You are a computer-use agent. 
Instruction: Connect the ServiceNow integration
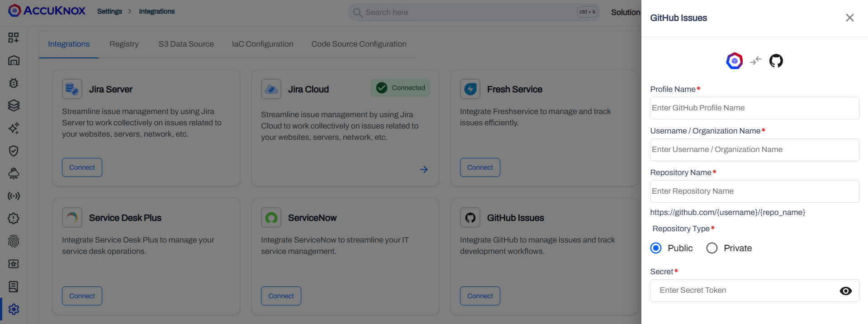coord(281,296)
